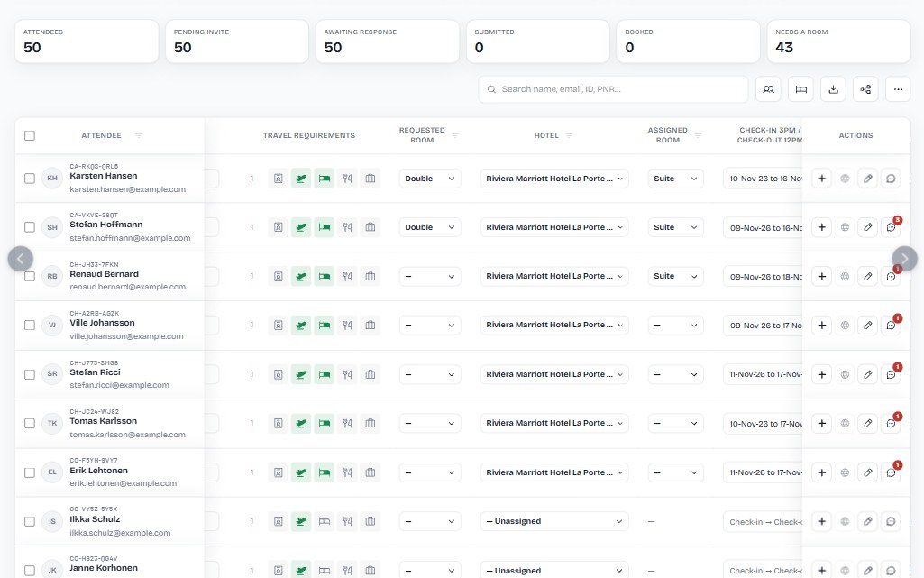Click passport icon in Renaud Bernard's row
Screen dimensions: 924x578
pyautogui.click(x=279, y=276)
